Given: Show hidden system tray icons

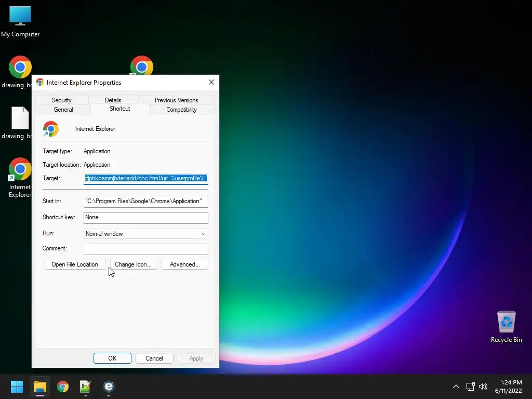Looking at the screenshot, I should (x=456, y=387).
